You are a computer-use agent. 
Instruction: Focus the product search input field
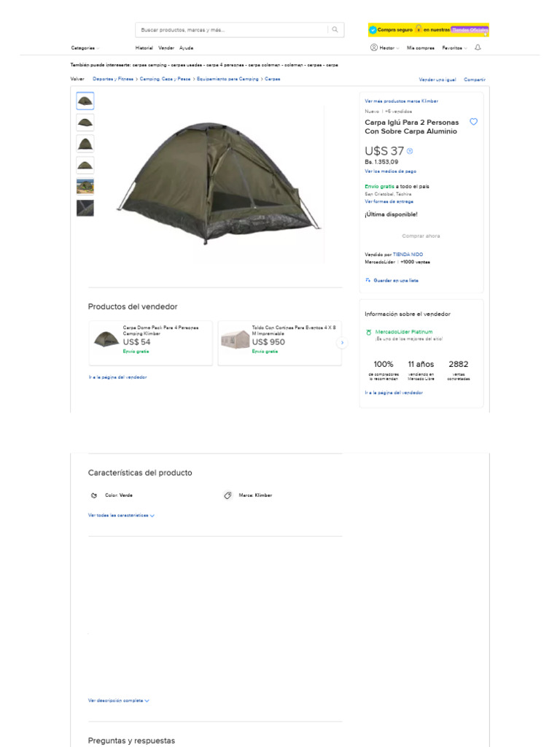click(x=231, y=30)
